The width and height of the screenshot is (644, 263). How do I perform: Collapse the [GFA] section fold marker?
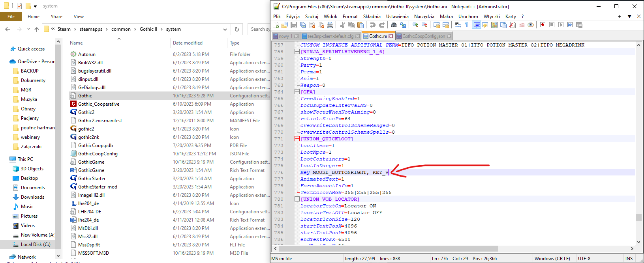(297, 92)
